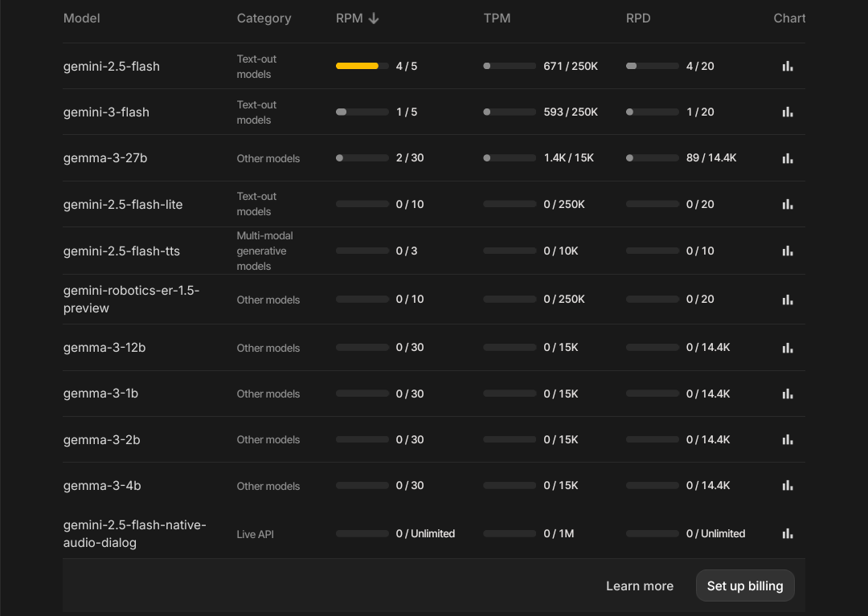The image size is (868, 616).
Task: Click the RPM sort arrow
Action: tap(374, 18)
